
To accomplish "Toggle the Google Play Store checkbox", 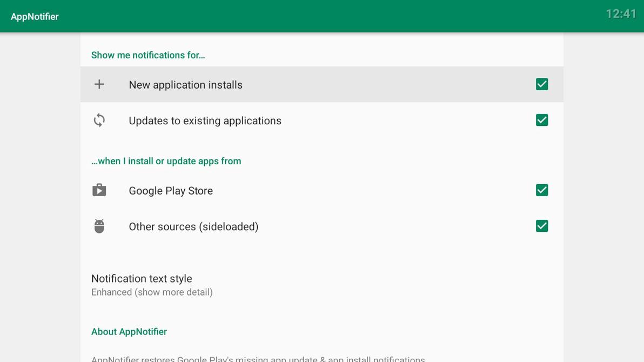I will tap(541, 190).
